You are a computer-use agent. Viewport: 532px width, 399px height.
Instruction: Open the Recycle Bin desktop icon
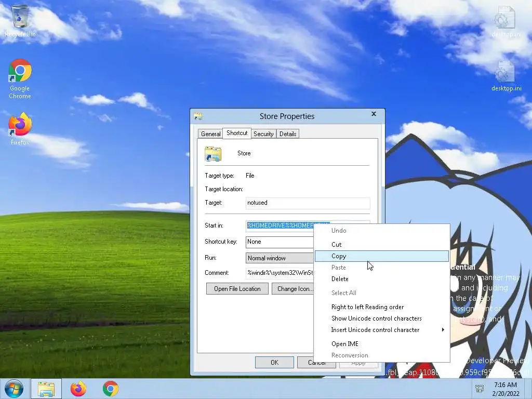20,20
